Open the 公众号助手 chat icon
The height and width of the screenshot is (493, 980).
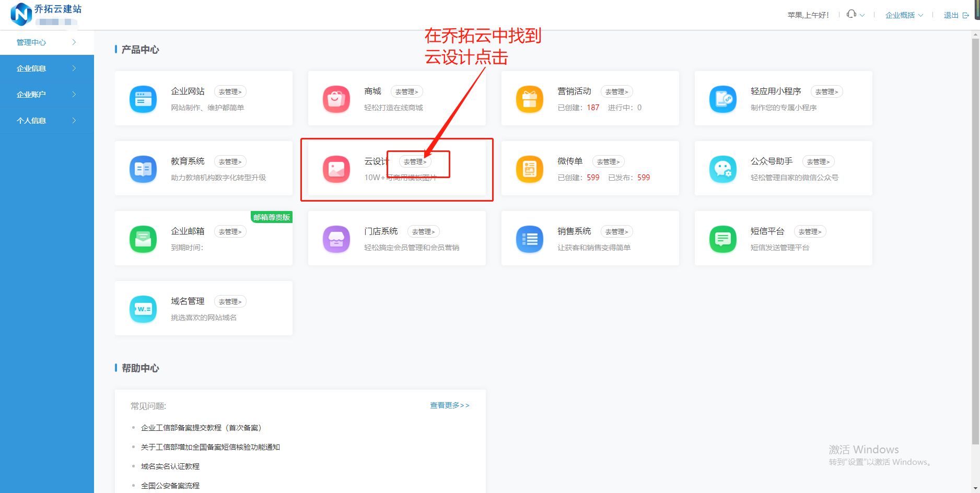(722, 169)
